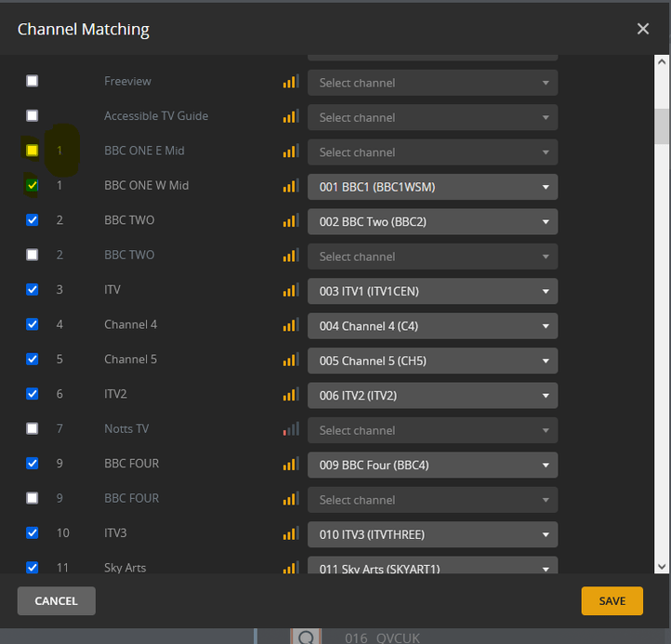Open 009 BBC Four (BBC4) dropdown
This screenshot has width=671, height=644.
click(x=432, y=465)
